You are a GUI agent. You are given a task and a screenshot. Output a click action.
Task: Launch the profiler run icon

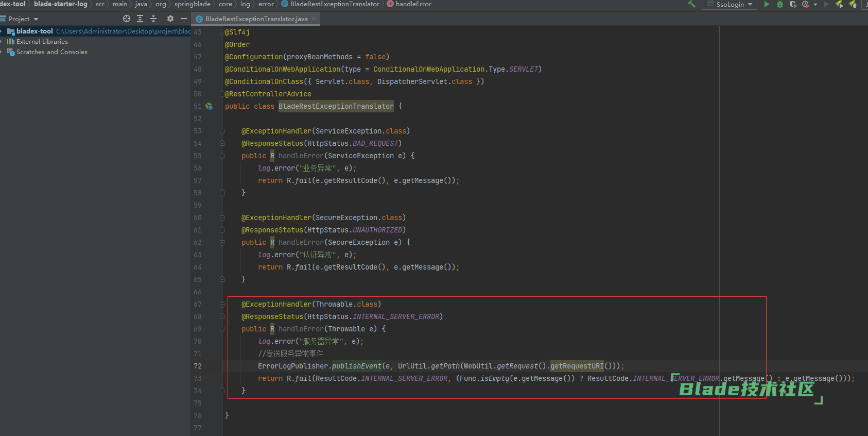pos(806,4)
